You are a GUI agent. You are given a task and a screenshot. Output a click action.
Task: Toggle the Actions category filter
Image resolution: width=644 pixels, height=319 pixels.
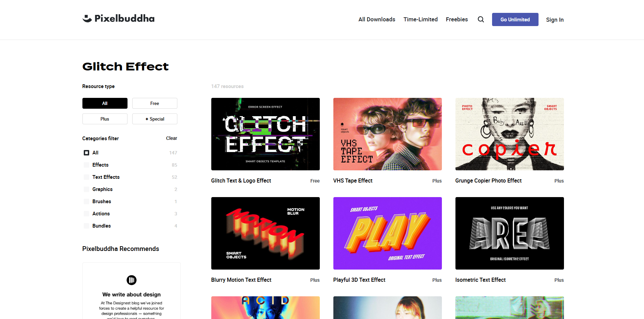point(86,214)
